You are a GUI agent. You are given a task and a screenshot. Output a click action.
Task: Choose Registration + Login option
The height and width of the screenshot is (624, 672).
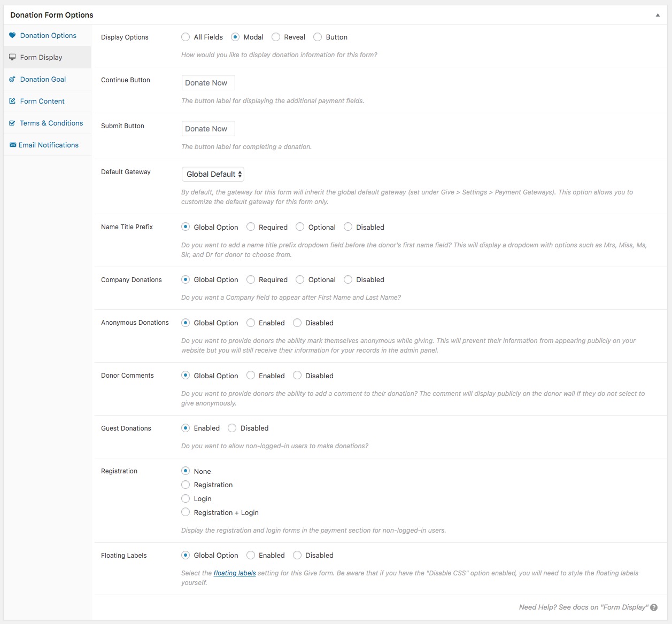coord(186,512)
